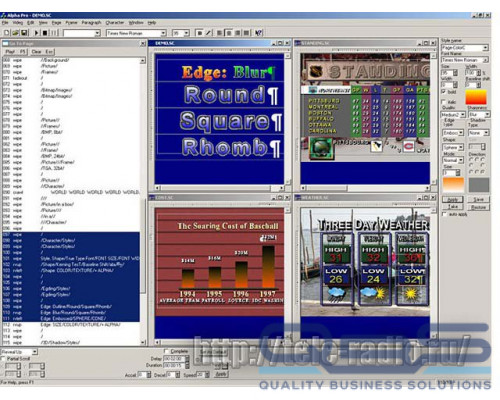Click the Accel stepper arrows

click(148, 375)
